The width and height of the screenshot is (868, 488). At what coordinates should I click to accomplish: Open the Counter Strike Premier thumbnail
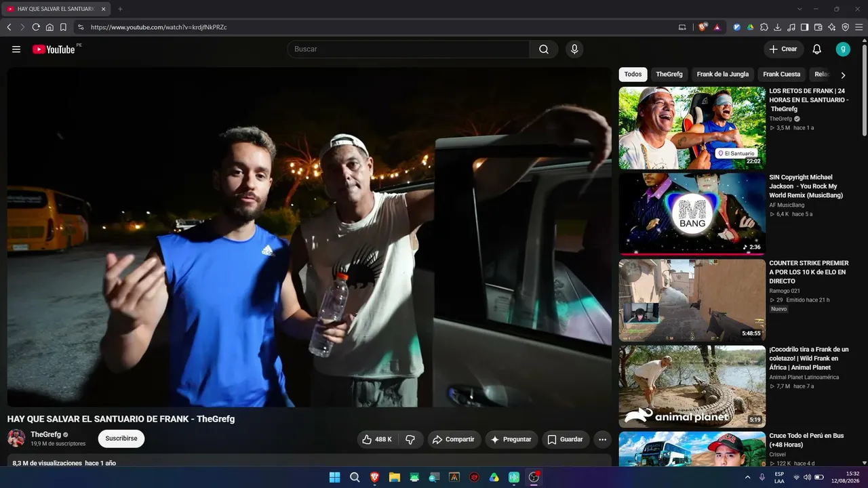click(692, 300)
